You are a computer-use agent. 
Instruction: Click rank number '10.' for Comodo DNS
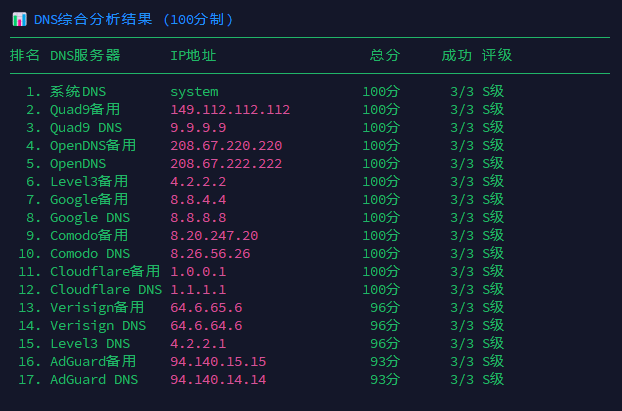[30, 254]
